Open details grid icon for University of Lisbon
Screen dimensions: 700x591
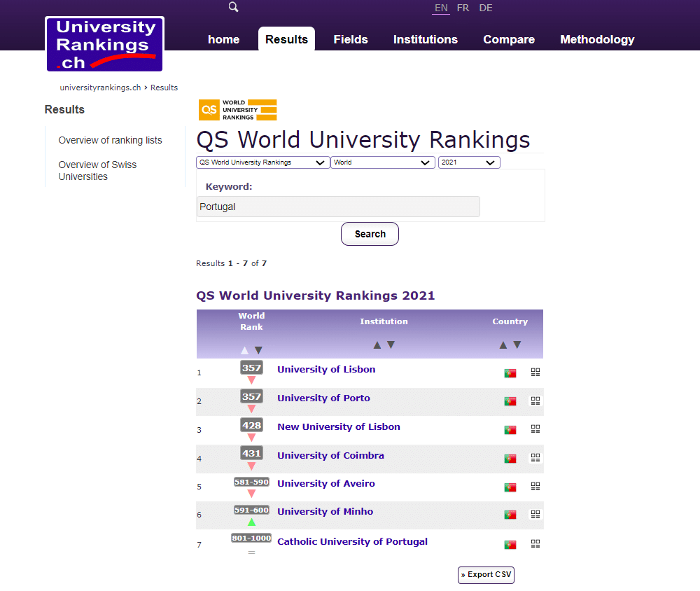(535, 372)
